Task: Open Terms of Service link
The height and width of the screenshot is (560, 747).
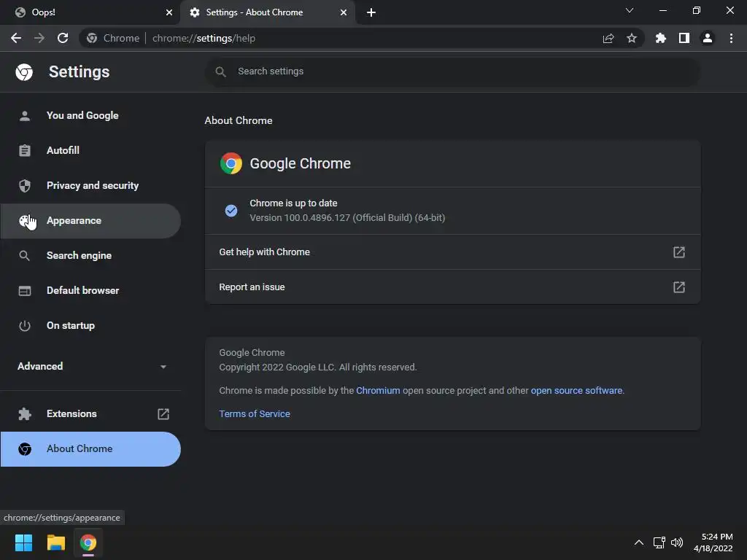Action: [255, 414]
